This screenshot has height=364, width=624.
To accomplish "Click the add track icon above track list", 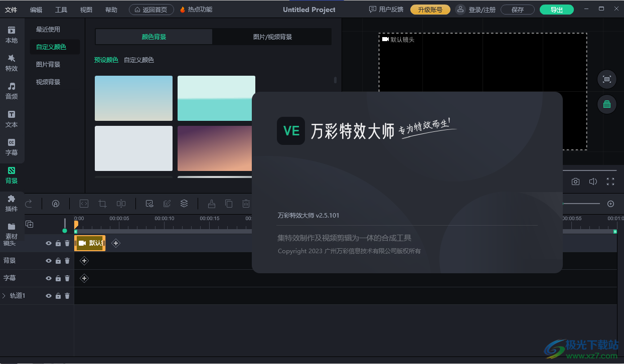I will pyautogui.click(x=30, y=224).
